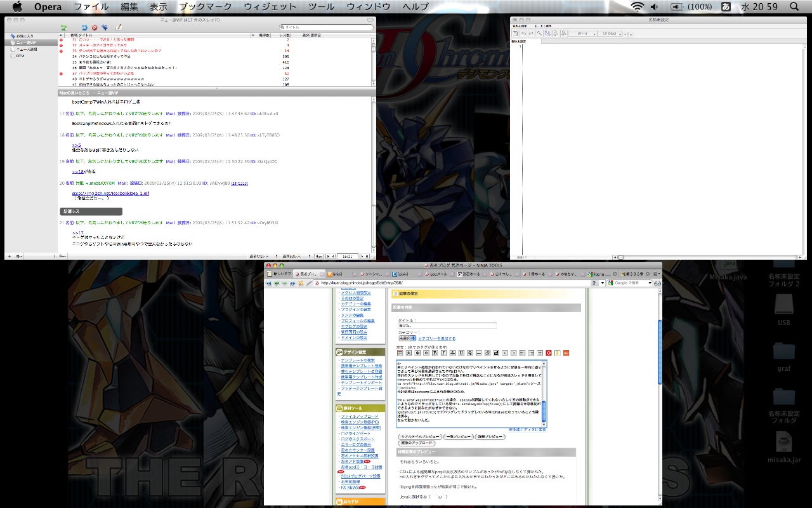This screenshot has width=812, height=508.
Task: Click the blue reload arrow in the thread viewer
Action: (x=84, y=27)
